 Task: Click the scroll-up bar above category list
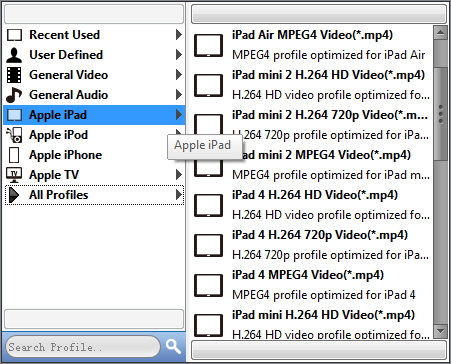coord(94,14)
